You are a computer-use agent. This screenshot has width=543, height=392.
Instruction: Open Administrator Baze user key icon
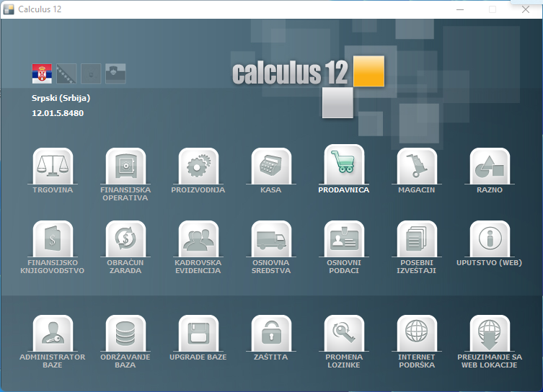pos(53,333)
